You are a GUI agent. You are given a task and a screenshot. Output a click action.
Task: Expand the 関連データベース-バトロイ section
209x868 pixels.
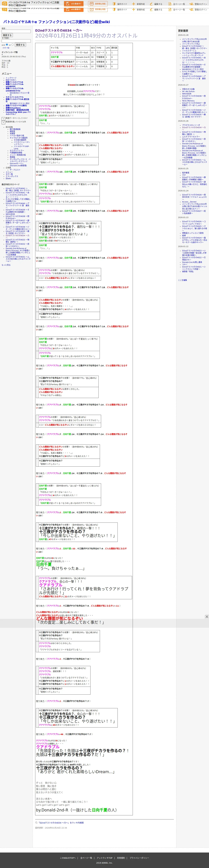(3, 119)
